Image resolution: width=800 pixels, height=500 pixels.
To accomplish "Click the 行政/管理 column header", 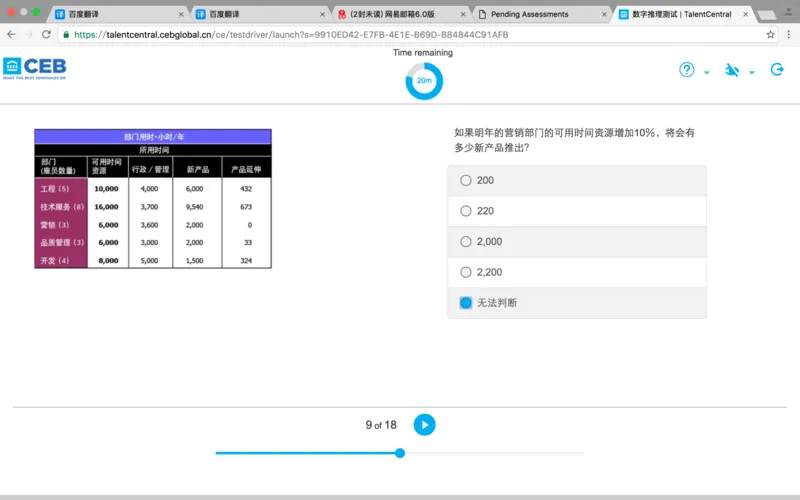I will click(151, 169).
